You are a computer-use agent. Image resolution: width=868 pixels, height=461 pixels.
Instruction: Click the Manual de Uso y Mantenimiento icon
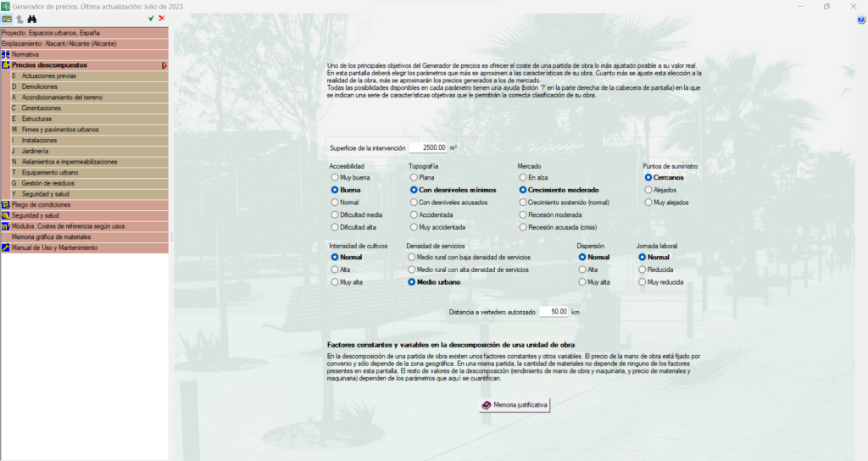click(x=6, y=247)
